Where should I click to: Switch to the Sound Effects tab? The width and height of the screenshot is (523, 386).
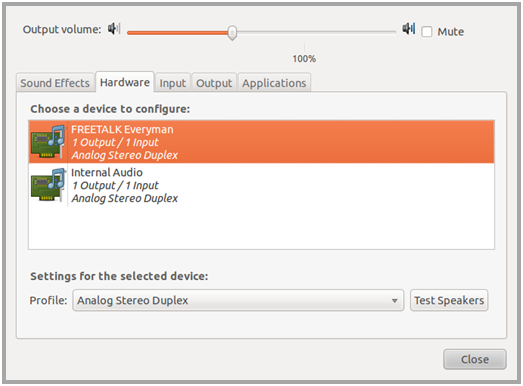pyautogui.click(x=55, y=83)
